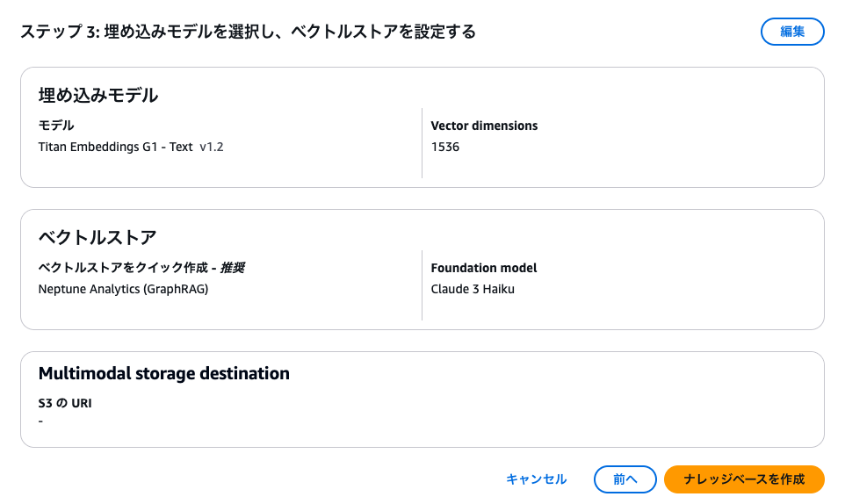Click the 編集 button
845x504 pixels.
coord(792,32)
